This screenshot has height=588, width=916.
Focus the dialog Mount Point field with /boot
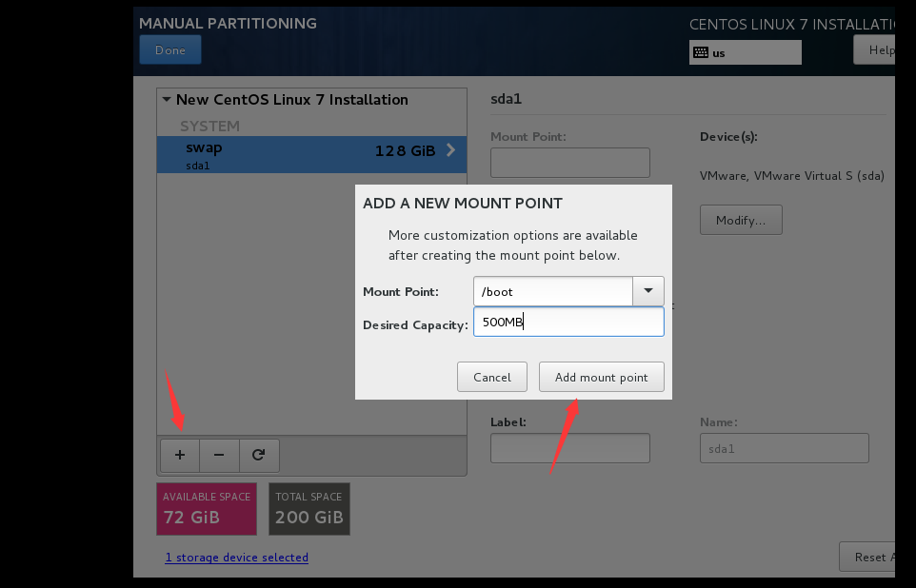(x=552, y=291)
